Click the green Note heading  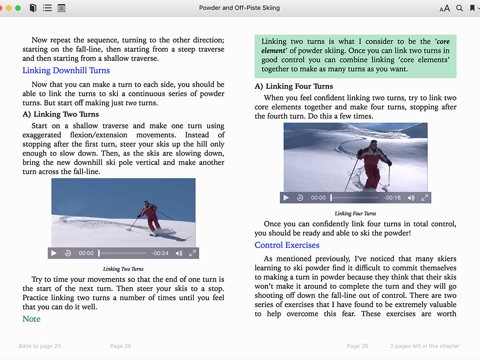tap(31, 319)
